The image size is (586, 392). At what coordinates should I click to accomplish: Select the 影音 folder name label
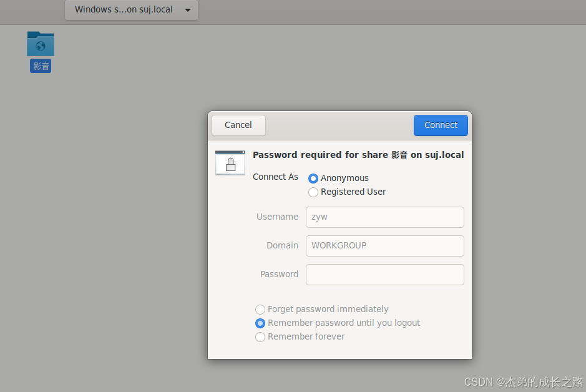click(41, 66)
